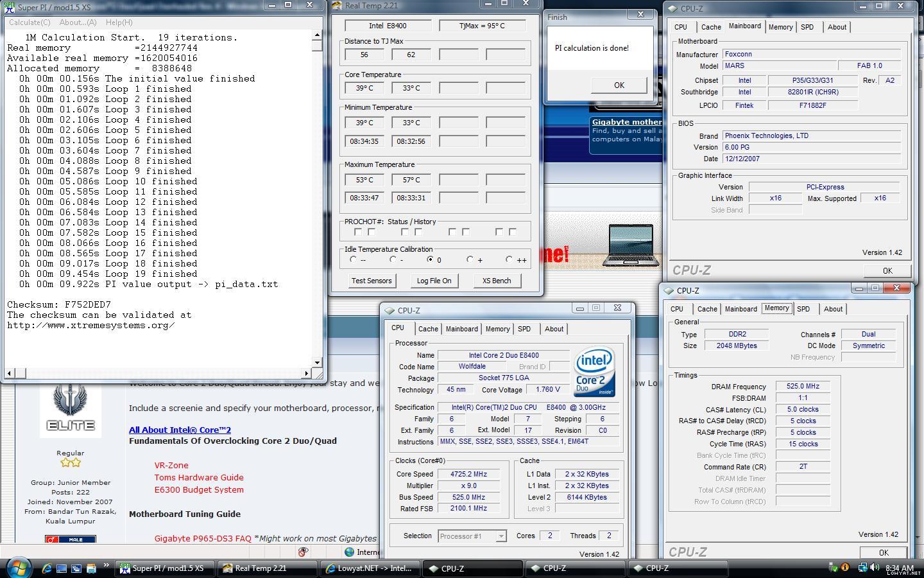The image size is (924, 578).
Task: Click the XS Bench button
Action: (497, 281)
